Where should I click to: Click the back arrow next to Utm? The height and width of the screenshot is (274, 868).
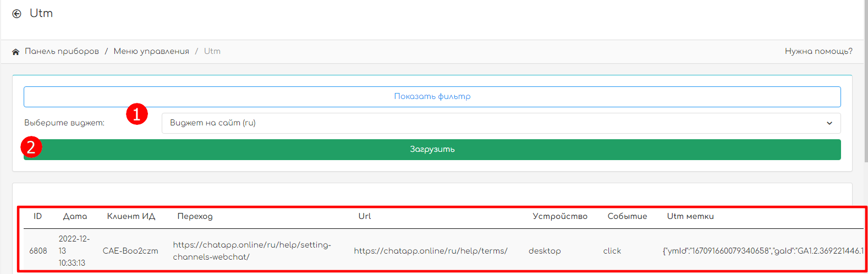tap(17, 14)
